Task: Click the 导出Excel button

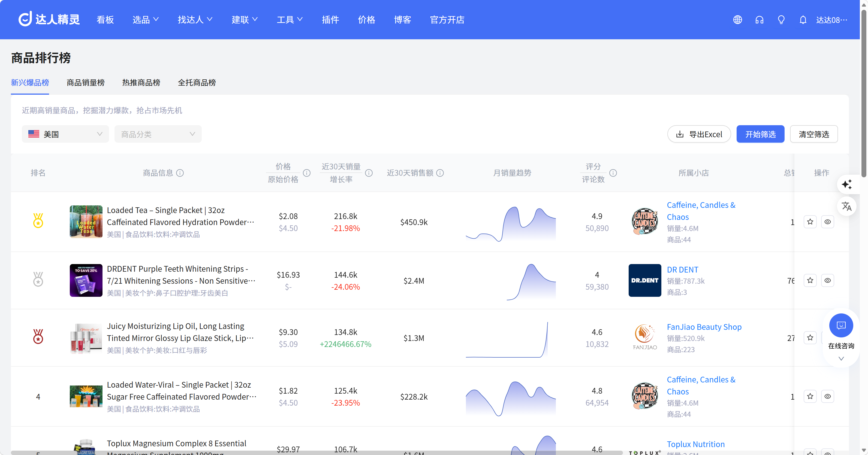Action: tap(699, 134)
